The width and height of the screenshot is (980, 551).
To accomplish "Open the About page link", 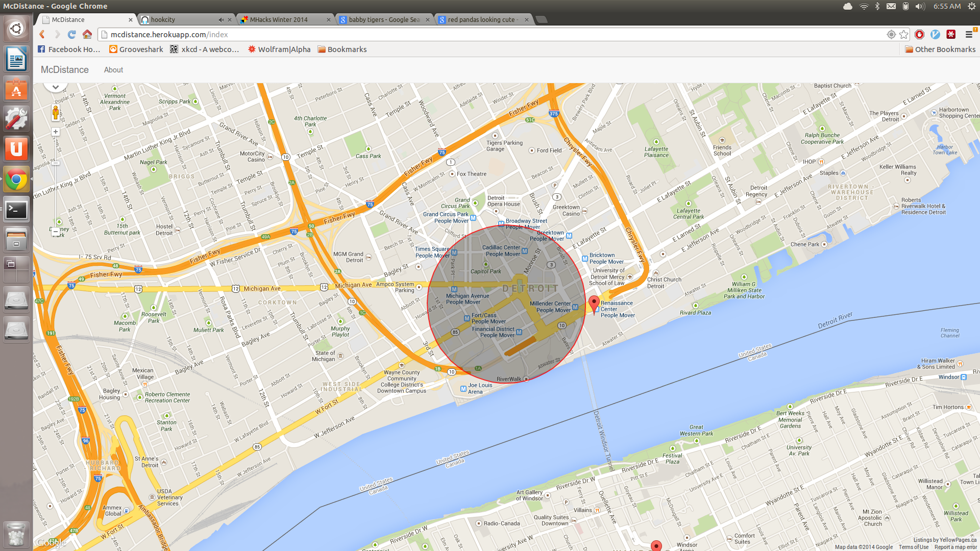I will coord(113,70).
